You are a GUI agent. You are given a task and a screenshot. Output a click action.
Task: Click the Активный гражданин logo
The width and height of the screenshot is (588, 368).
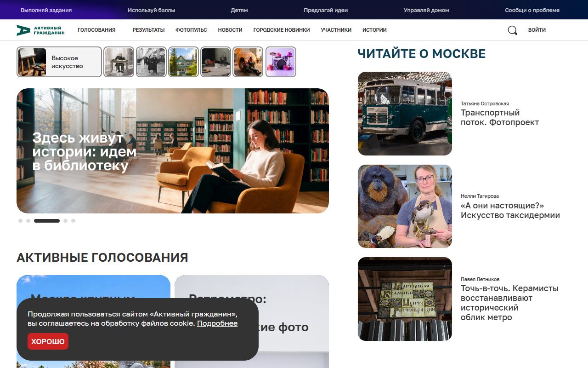pyautogui.click(x=40, y=30)
